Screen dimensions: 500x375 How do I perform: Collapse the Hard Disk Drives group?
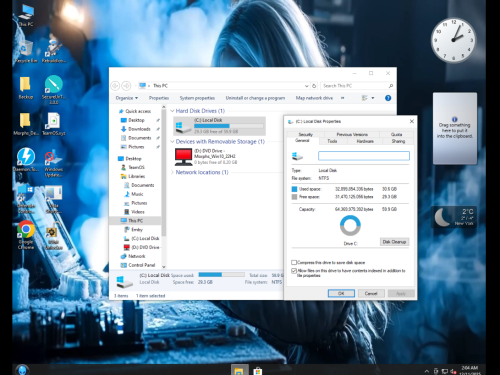(172, 111)
